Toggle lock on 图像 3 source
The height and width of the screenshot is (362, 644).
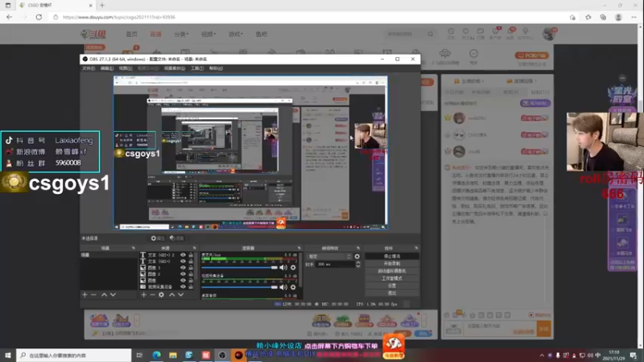(191, 268)
